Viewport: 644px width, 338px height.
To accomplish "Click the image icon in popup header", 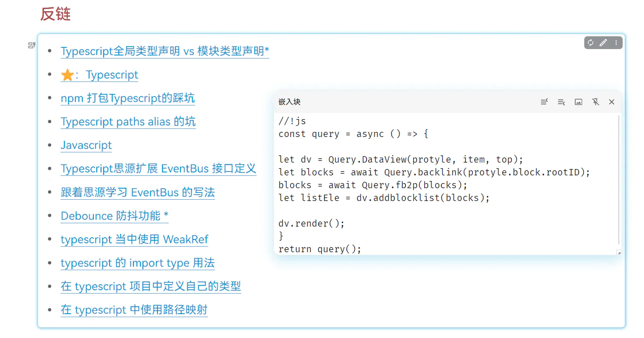I will coord(578,102).
